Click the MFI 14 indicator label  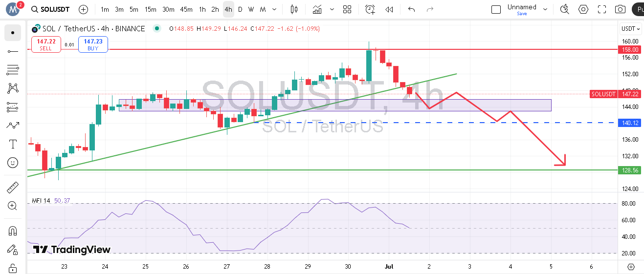(x=41, y=200)
